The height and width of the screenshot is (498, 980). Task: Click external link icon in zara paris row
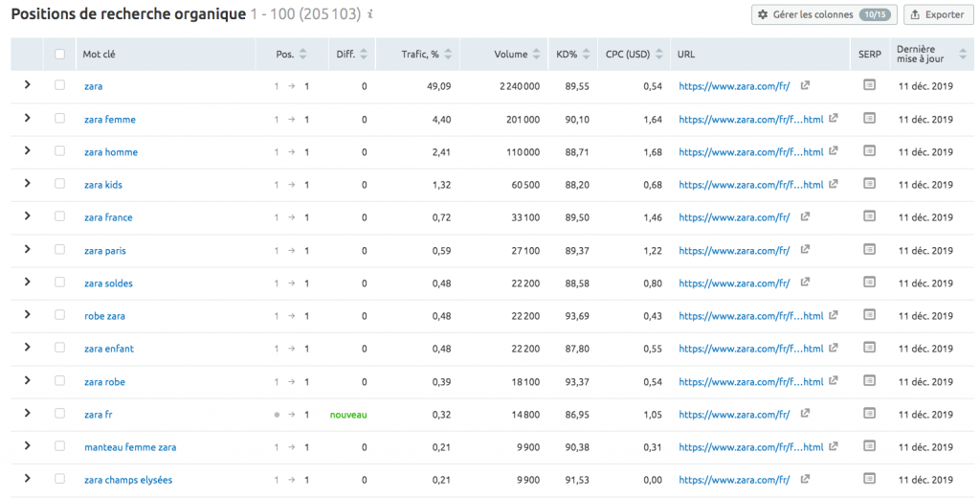click(x=805, y=249)
